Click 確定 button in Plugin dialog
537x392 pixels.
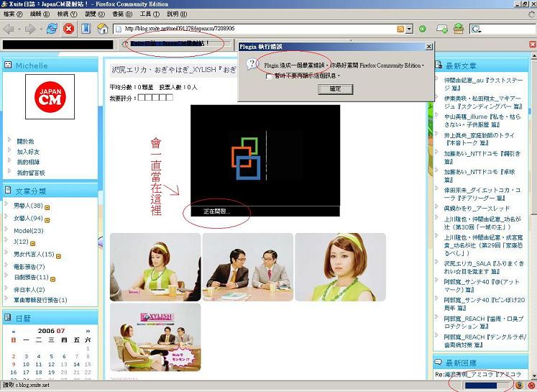(335, 89)
